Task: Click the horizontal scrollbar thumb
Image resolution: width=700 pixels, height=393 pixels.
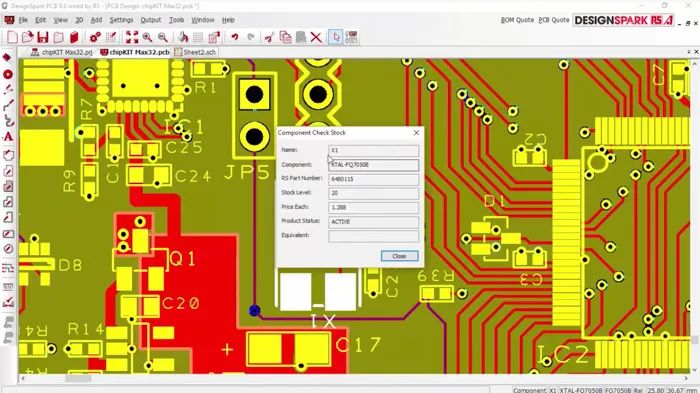Action: (x=78, y=379)
